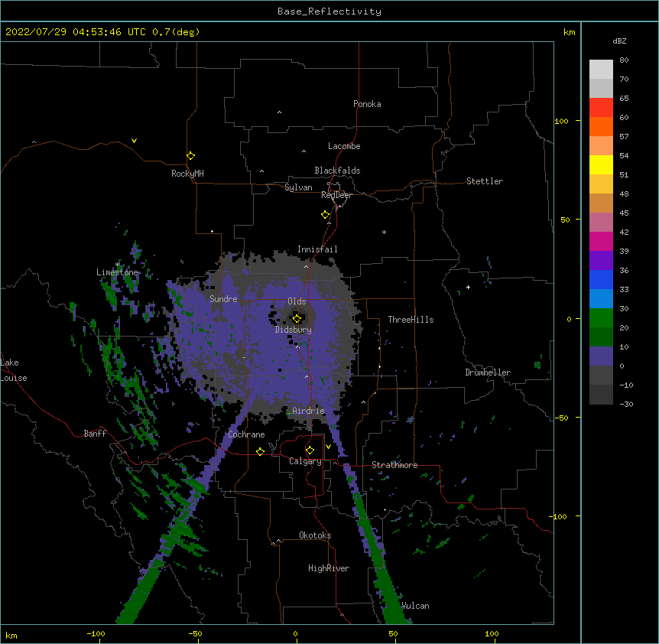This screenshot has width=659, height=644.
Task: Click the Lake Louise label
Action: pyautogui.click(x=14, y=370)
